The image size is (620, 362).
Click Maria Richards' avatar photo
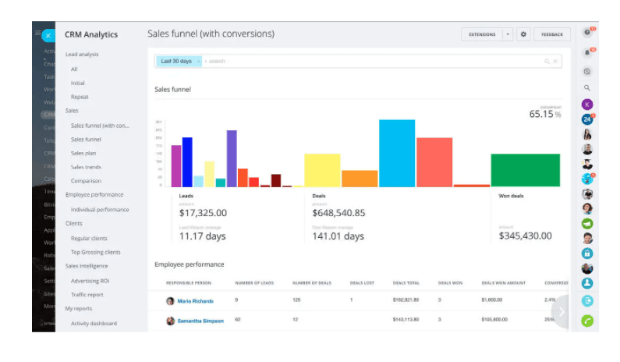[x=170, y=301]
